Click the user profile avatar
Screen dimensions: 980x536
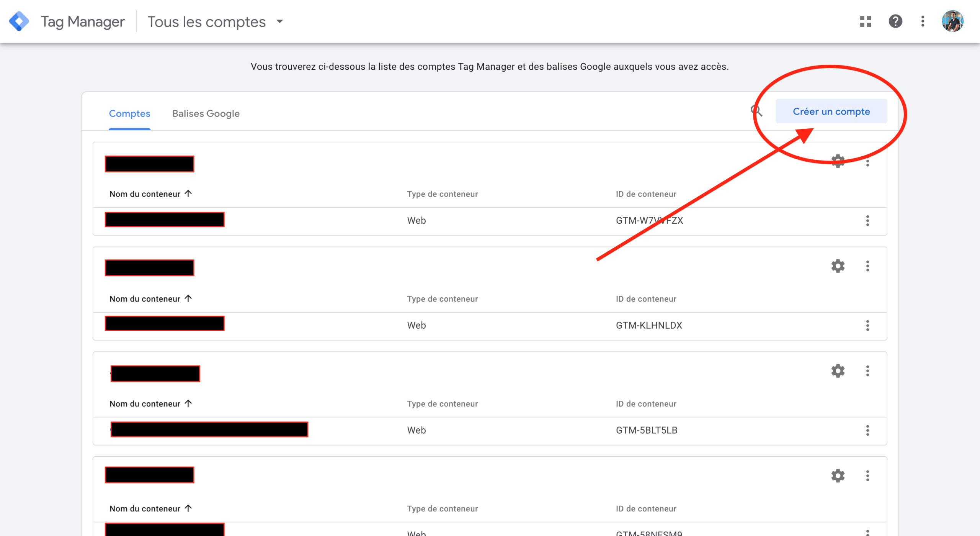pyautogui.click(x=952, y=21)
